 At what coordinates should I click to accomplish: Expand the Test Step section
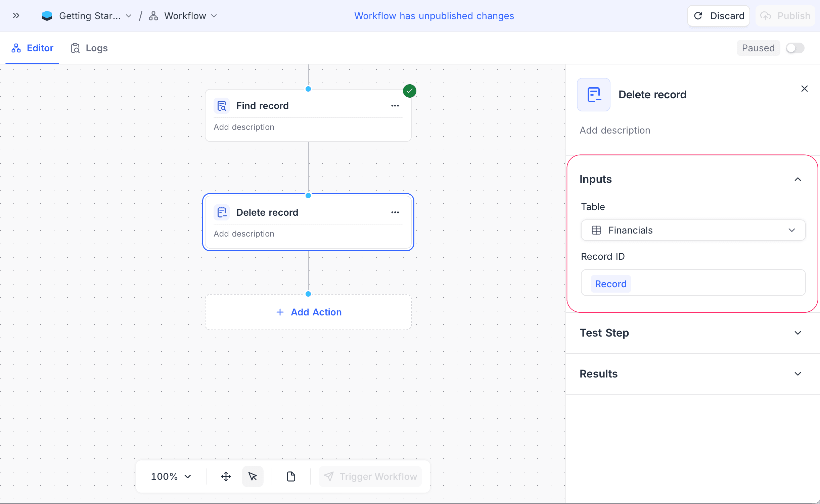pyautogui.click(x=798, y=333)
